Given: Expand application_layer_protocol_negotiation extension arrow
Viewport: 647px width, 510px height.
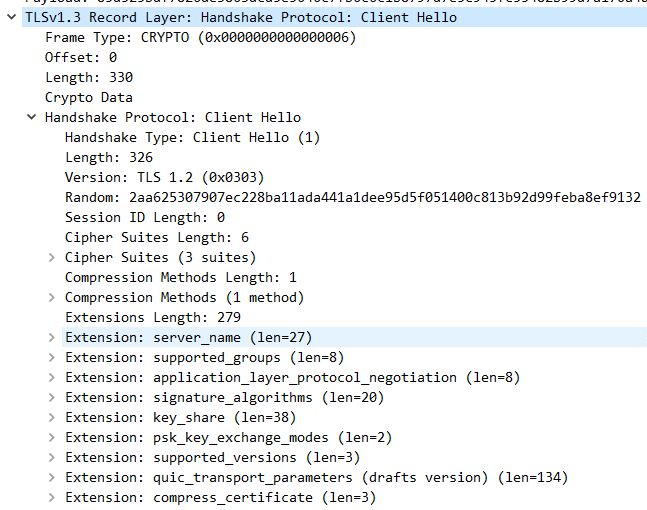Looking at the screenshot, I should pos(52,378).
